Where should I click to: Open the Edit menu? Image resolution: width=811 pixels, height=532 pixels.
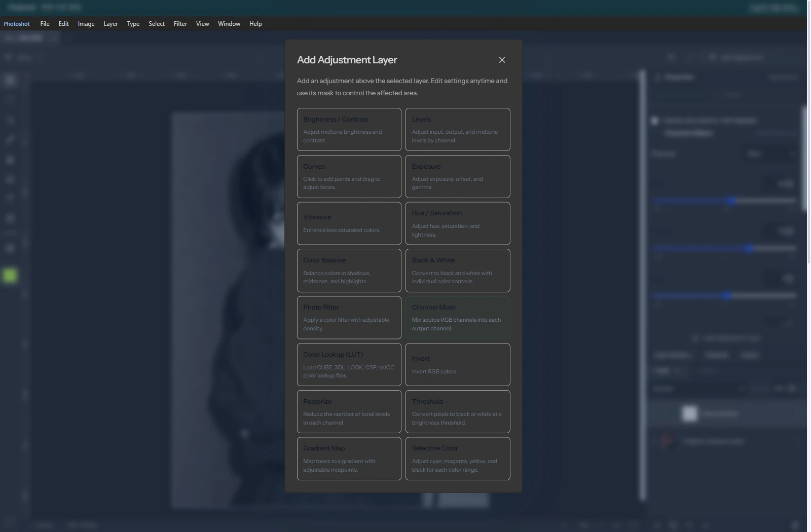63,24
